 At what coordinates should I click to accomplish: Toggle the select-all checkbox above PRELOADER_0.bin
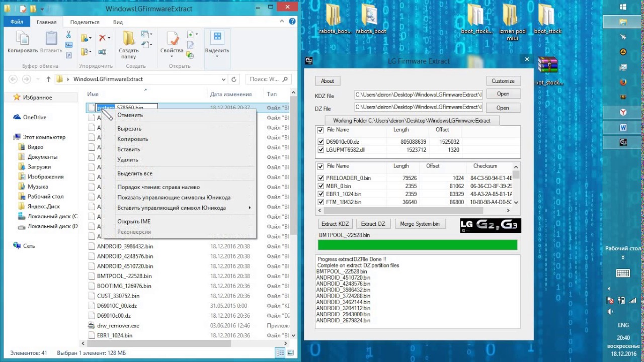320,166
